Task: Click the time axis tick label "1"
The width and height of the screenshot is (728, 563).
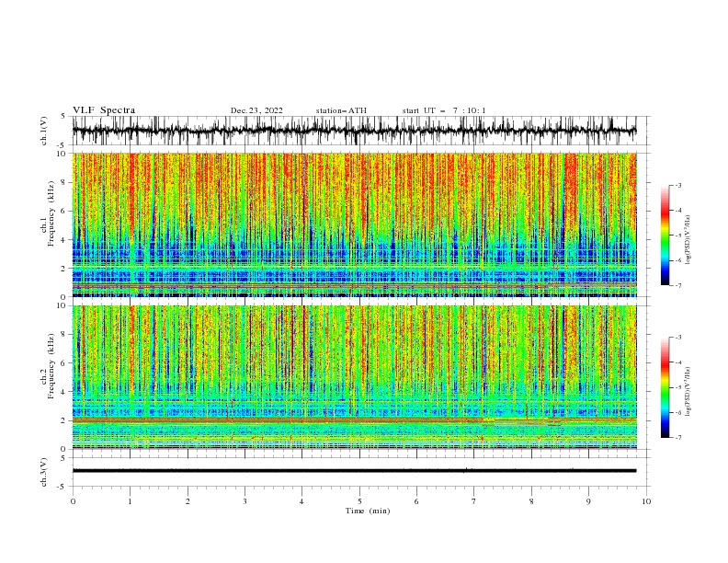Action: [130, 501]
